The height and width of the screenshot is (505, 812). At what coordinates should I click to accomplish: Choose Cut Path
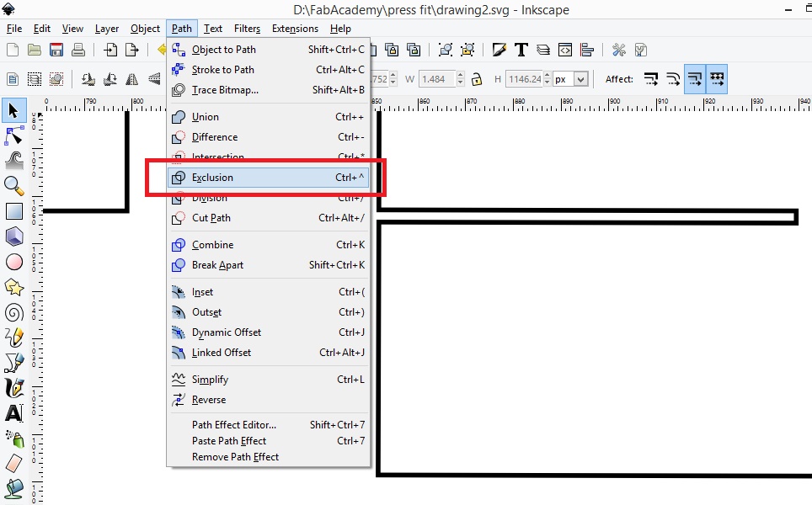click(268, 218)
